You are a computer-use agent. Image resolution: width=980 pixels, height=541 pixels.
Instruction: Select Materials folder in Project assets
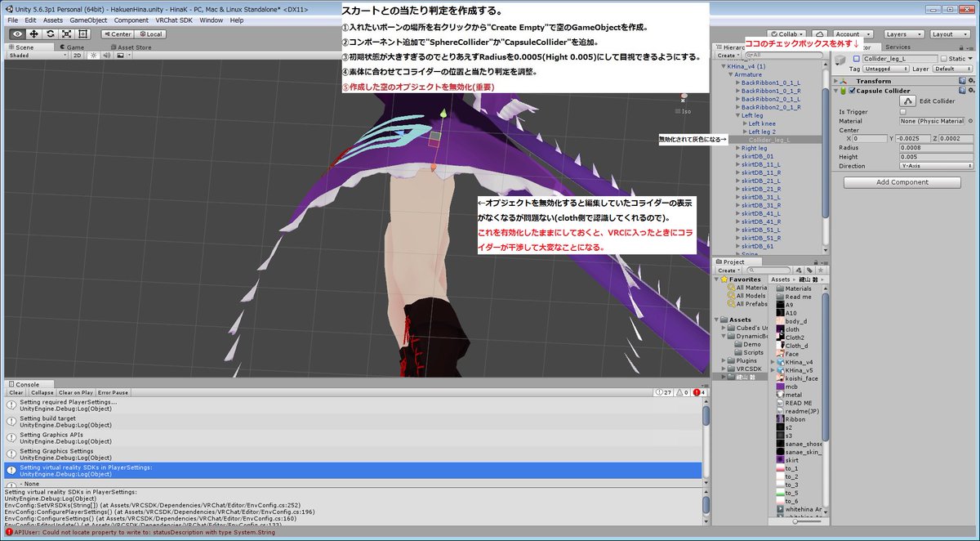(793, 288)
